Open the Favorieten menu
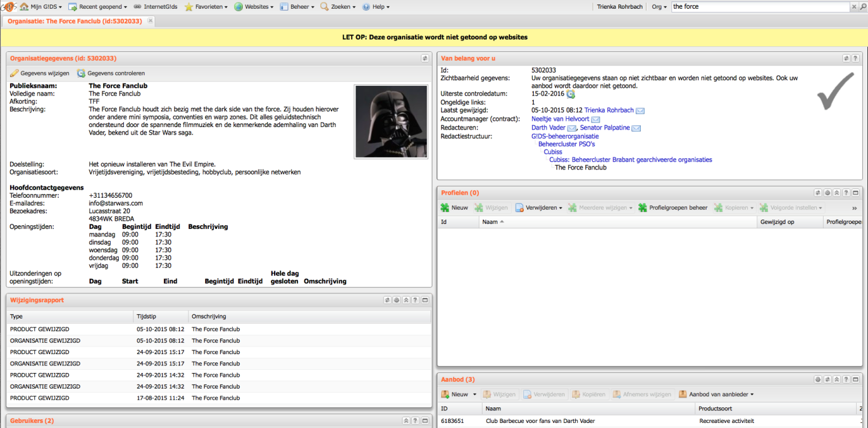The height and width of the screenshot is (428, 868). click(207, 6)
